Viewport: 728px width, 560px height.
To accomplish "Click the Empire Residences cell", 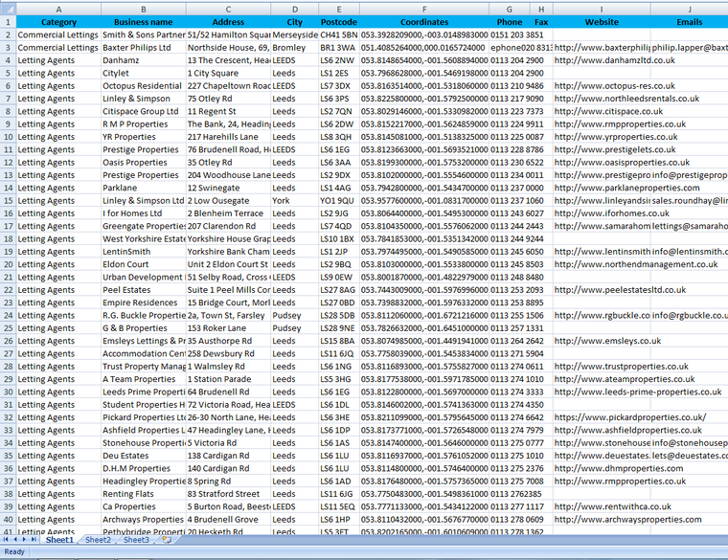I will click(144, 302).
